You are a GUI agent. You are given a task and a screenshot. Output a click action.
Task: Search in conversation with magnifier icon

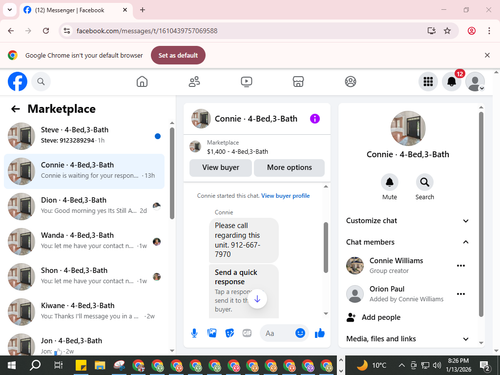[424, 182]
